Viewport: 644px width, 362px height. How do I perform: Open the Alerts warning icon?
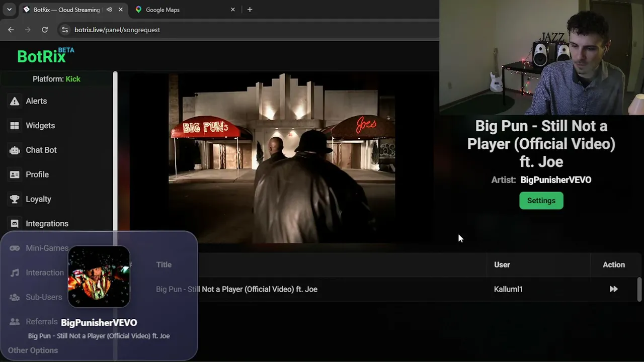15,101
